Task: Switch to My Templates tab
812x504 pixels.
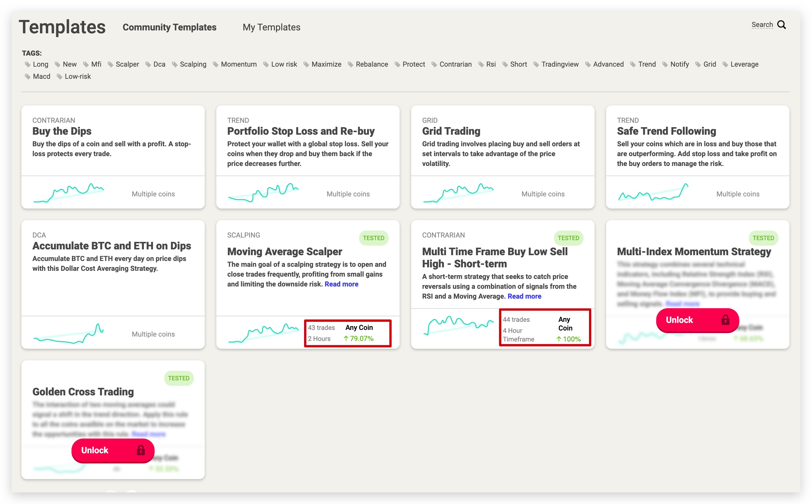Action: [x=271, y=27]
